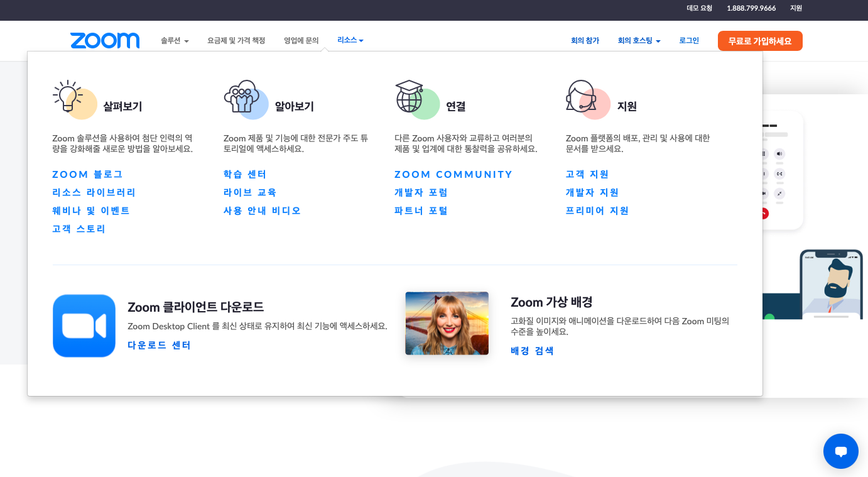The width and height of the screenshot is (868, 477).
Task: Click the 살펴보기 section heading
Action: click(123, 106)
